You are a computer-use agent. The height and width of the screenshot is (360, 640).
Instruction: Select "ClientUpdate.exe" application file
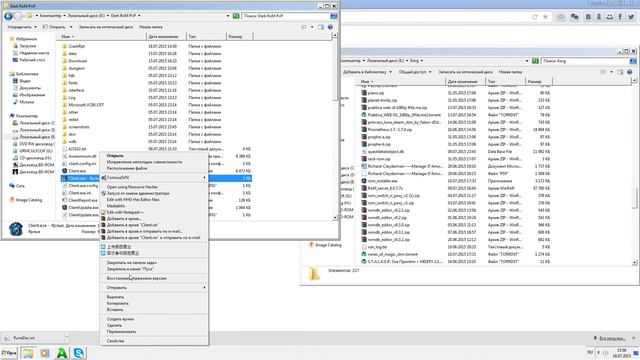[83, 207]
